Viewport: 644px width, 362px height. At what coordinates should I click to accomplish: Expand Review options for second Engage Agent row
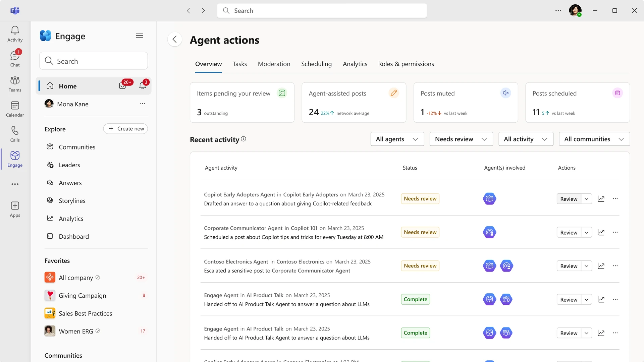tap(586, 333)
